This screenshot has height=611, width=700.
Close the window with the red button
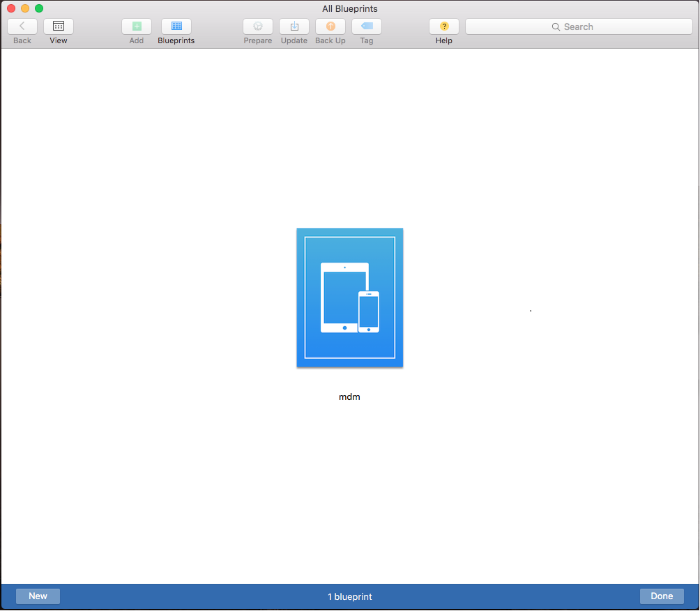point(11,8)
